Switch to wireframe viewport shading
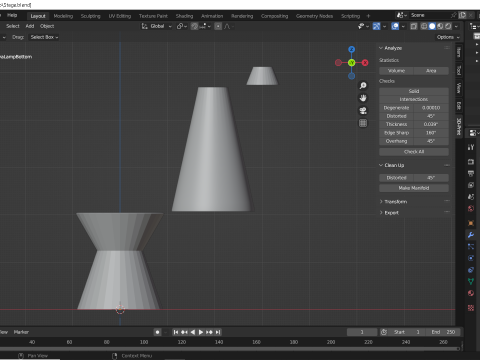Viewport: 480px width, 360px height. [424, 26]
